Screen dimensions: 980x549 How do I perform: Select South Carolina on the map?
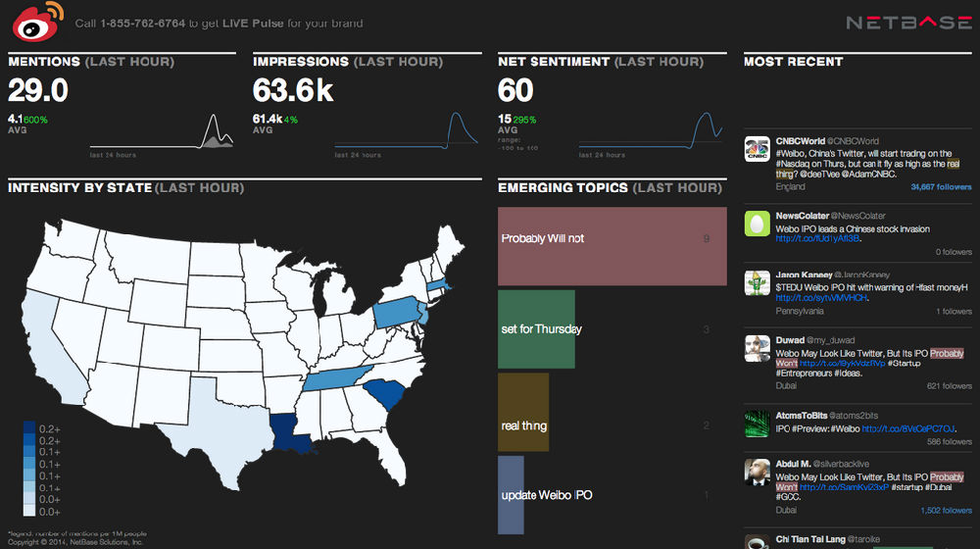click(x=384, y=394)
